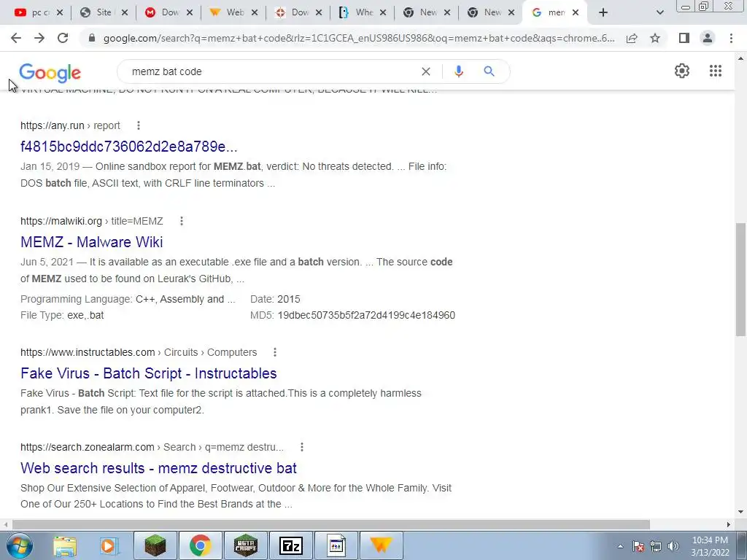This screenshot has height=560, width=747.
Task: Open the batch file taskbar icon
Action: point(336,545)
